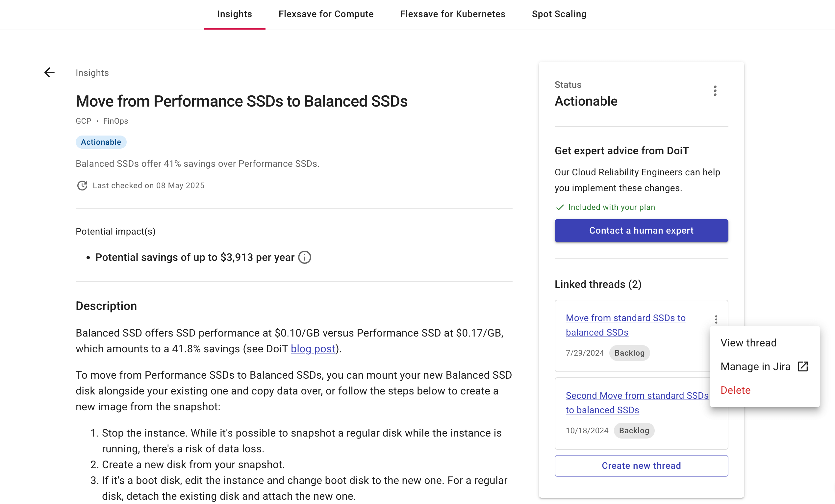Select Manage in Jira menu item
The image size is (835, 504).
click(x=765, y=366)
